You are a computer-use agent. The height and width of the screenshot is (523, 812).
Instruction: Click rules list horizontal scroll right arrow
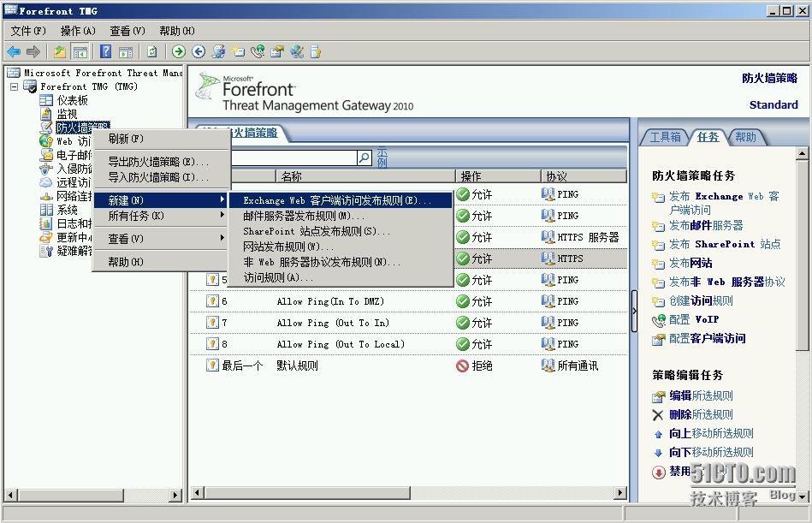tap(619, 492)
